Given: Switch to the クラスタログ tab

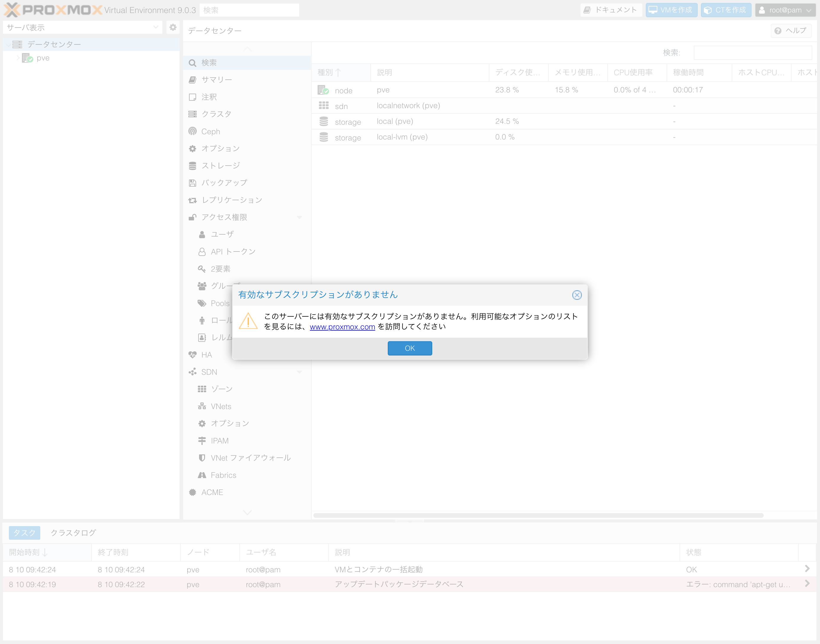Looking at the screenshot, I should [x=73, y=533].
